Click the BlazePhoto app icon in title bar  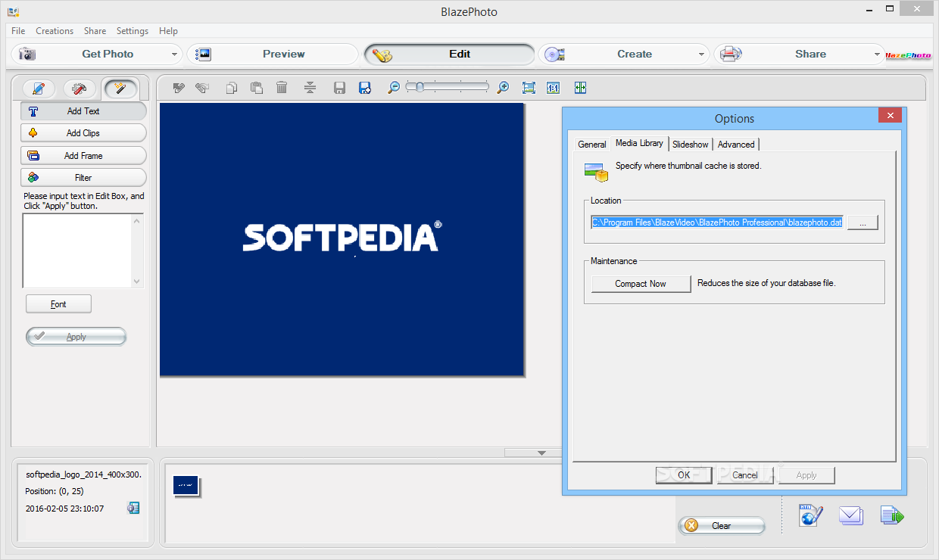tap(13, 11)
